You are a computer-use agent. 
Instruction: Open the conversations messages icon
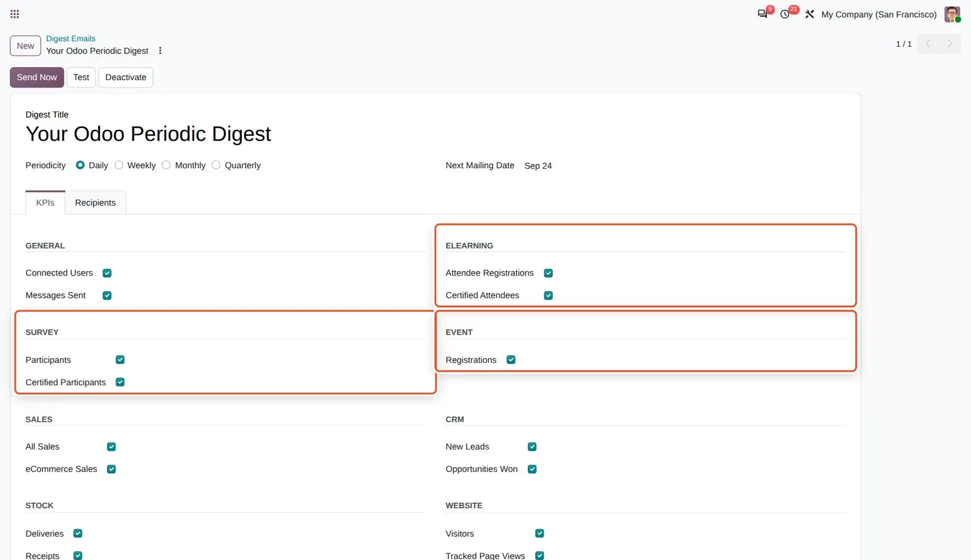coord(762,14)
